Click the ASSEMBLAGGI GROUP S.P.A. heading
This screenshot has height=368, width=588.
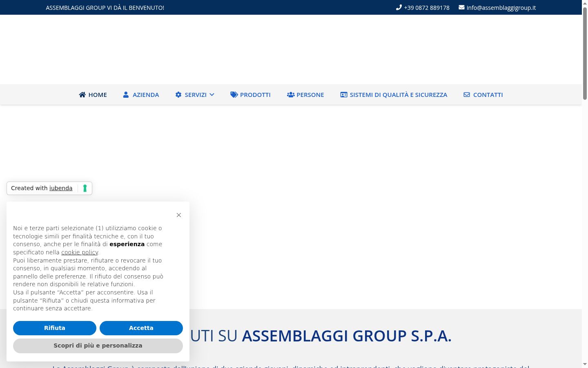(347, 336)
